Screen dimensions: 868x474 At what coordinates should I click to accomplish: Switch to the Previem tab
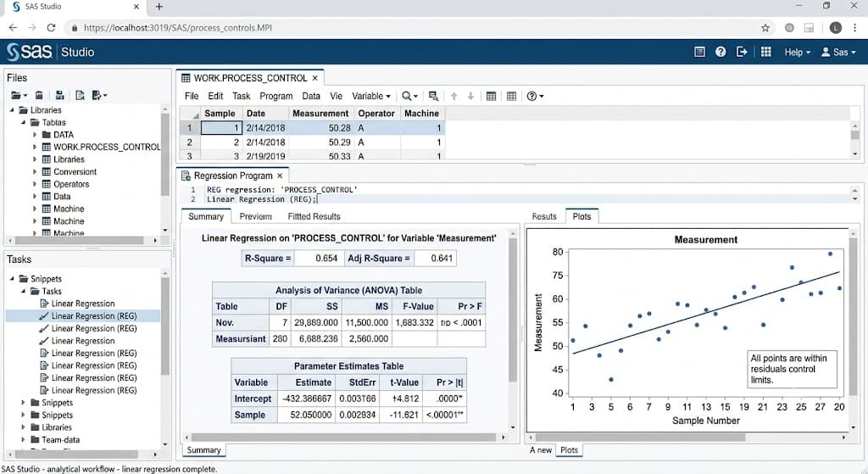click(x=255, y=216)
